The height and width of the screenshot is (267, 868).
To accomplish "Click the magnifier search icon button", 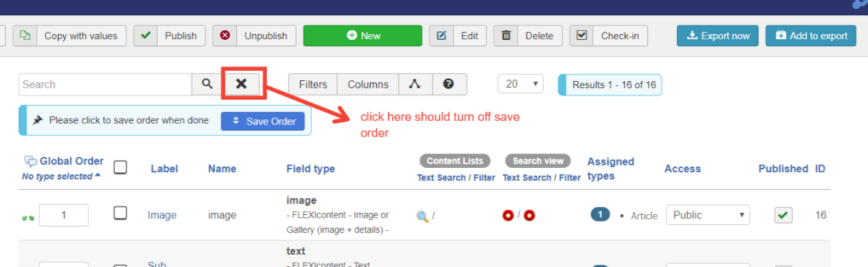I will pyautogui.click(x=208, y=84).
